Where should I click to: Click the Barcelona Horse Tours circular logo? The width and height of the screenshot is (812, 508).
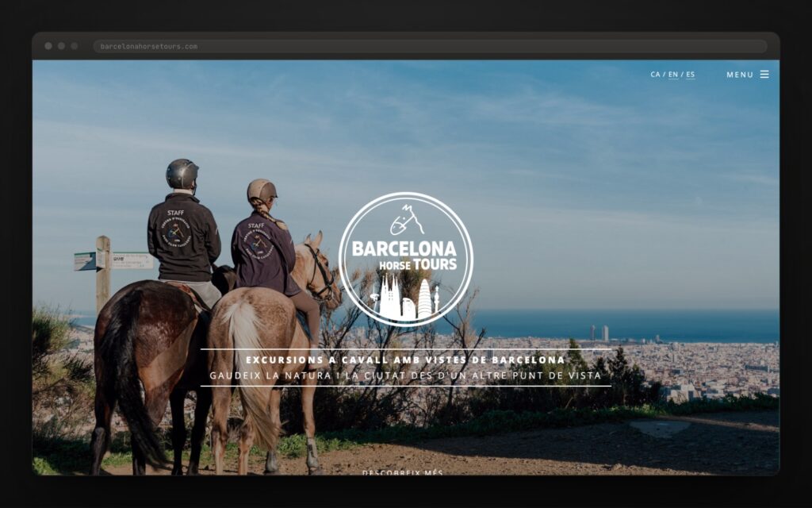pos(405,260)
